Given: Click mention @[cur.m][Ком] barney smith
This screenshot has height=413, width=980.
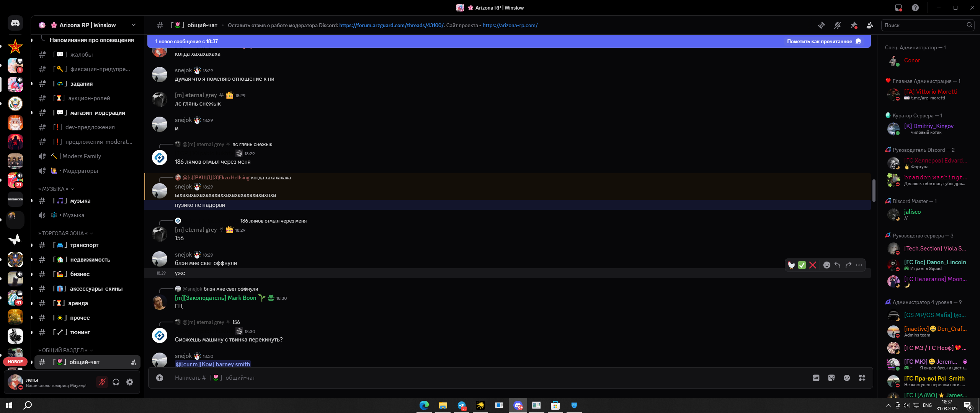Looking at the screenshot, I should [x=213, y=364].
